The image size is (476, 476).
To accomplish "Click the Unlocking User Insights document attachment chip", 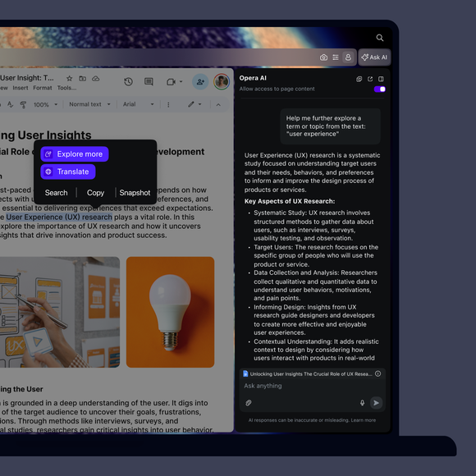I will tap(308, 373).
